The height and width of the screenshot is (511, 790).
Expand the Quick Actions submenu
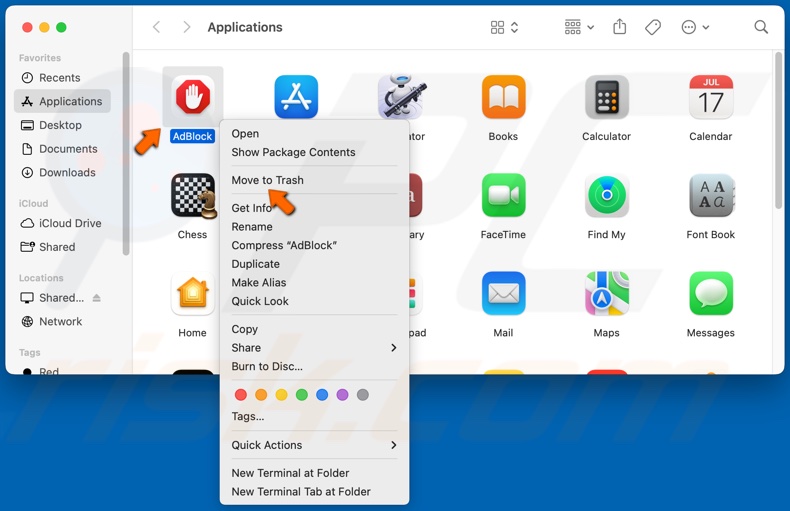393,445
